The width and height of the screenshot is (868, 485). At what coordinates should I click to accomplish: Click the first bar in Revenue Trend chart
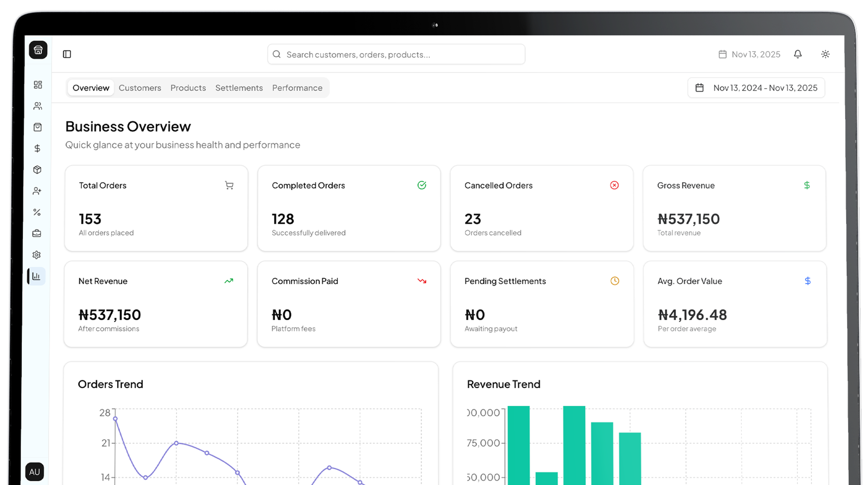518,446
